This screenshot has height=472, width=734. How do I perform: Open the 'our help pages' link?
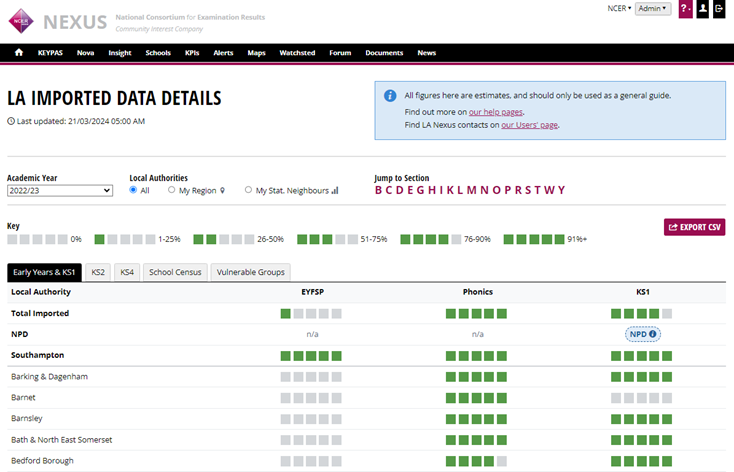click(x=496, y=112)
